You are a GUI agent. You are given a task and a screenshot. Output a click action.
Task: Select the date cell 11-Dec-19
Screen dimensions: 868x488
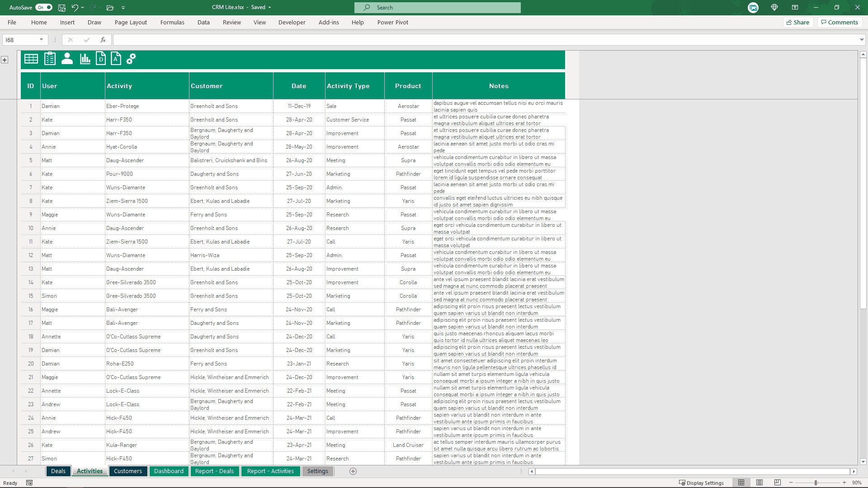pyautogui.click(x=299, y=106)
